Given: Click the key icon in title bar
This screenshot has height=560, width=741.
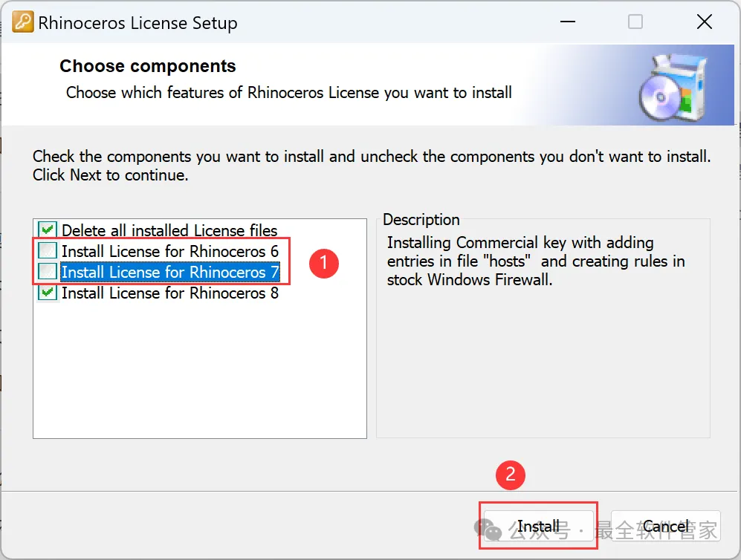Looking at the screenshot, I should point(23,22).
